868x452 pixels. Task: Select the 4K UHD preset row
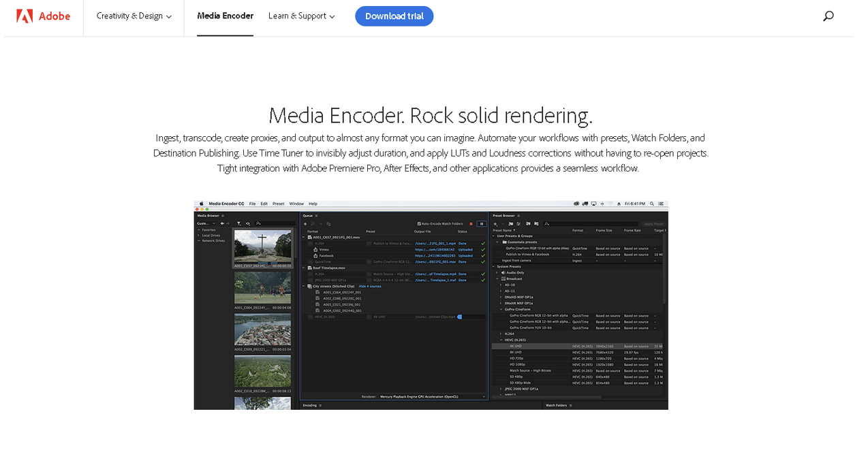pos(576,346)
